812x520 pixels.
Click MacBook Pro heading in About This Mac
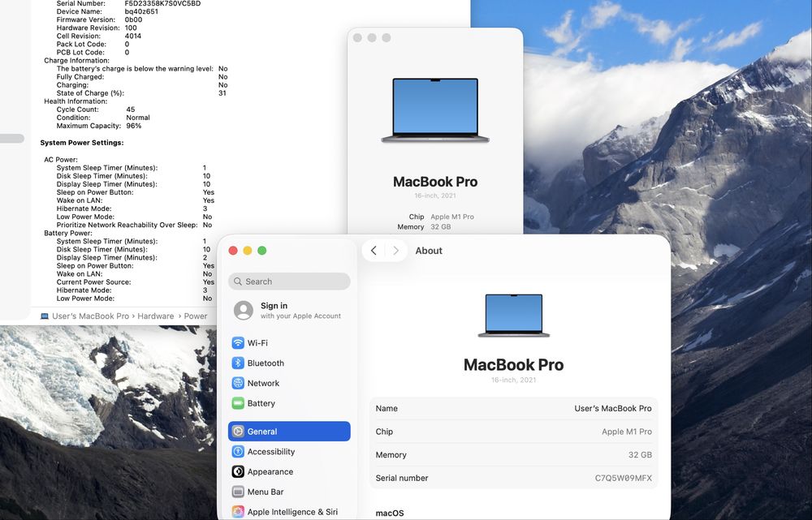tap(435, 182)
